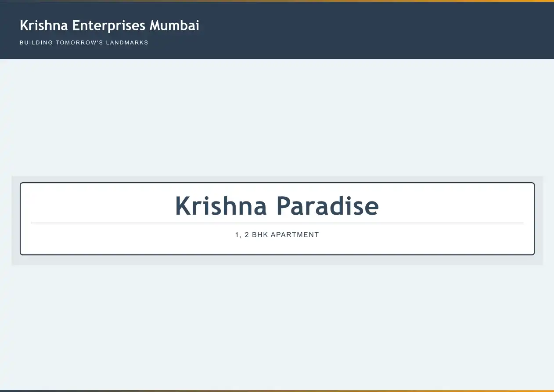Open the "Krishna Paradise" project heading
This screenshot has width=554, height=392.
tap(277, 205)
